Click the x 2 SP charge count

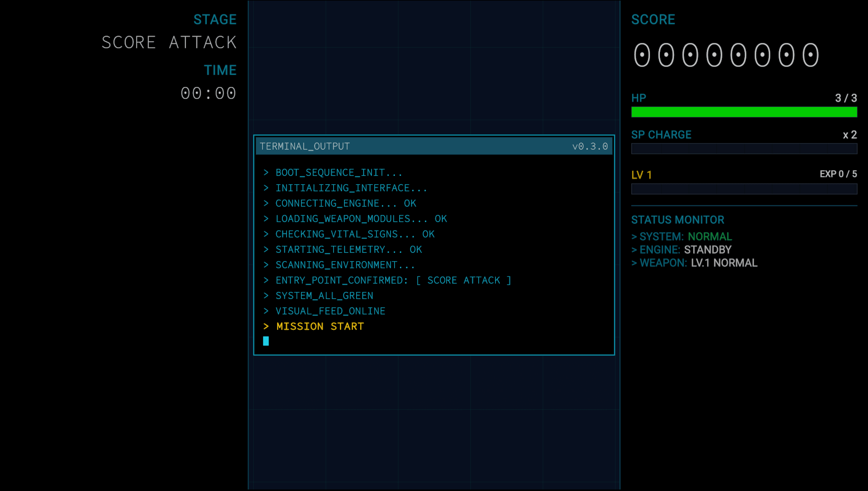(850, 135)
